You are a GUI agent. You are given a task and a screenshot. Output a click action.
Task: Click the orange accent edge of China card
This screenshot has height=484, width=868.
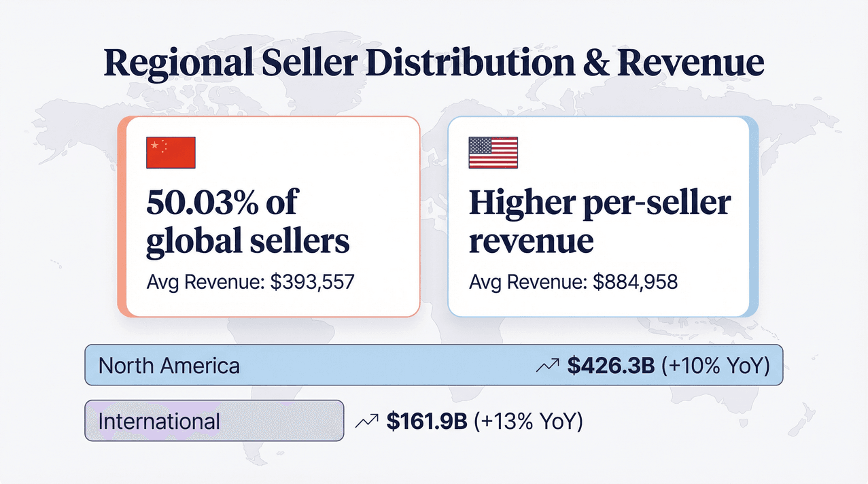(x=122, y=216)
